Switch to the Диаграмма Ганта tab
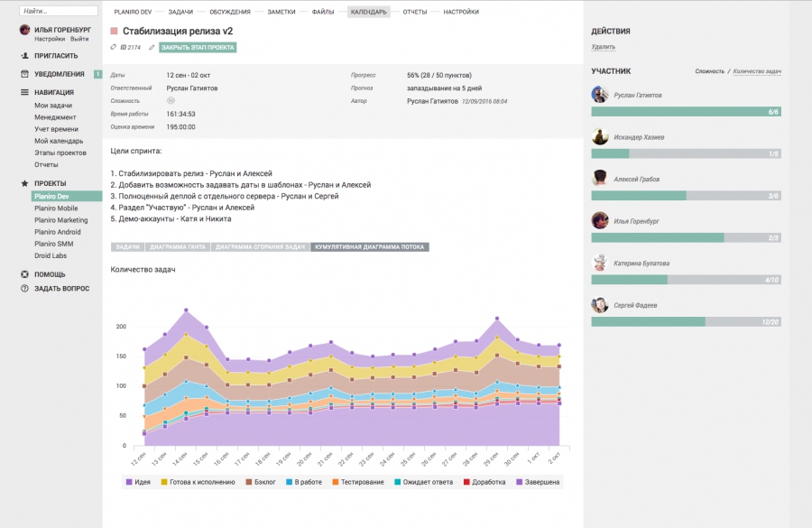This screenshot has width=812, height=528. [178, 246]
